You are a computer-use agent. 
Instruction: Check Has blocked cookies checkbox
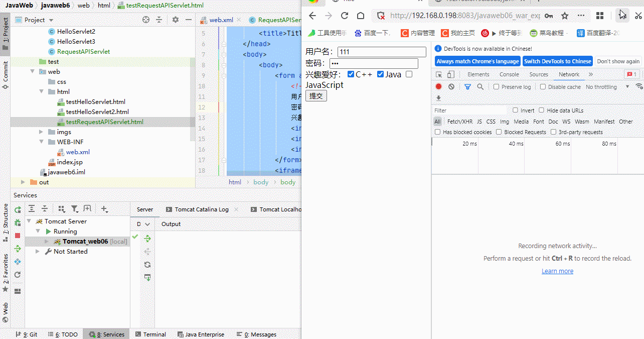pyautogui.click(x=438, y=132)
